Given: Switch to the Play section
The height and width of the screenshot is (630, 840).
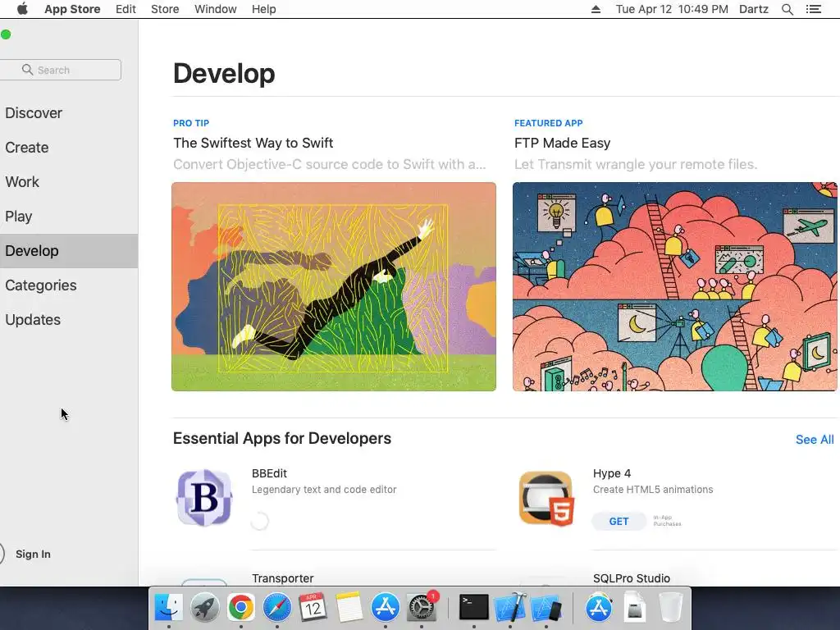Looking at the screenshot, I should [19, 217].
